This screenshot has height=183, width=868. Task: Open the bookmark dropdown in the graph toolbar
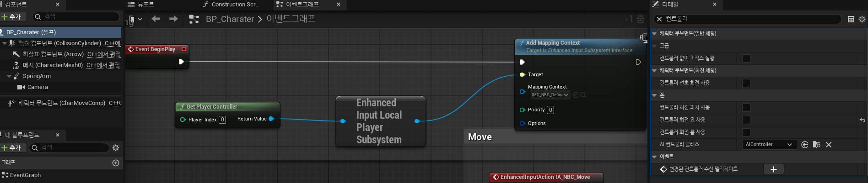140,19
